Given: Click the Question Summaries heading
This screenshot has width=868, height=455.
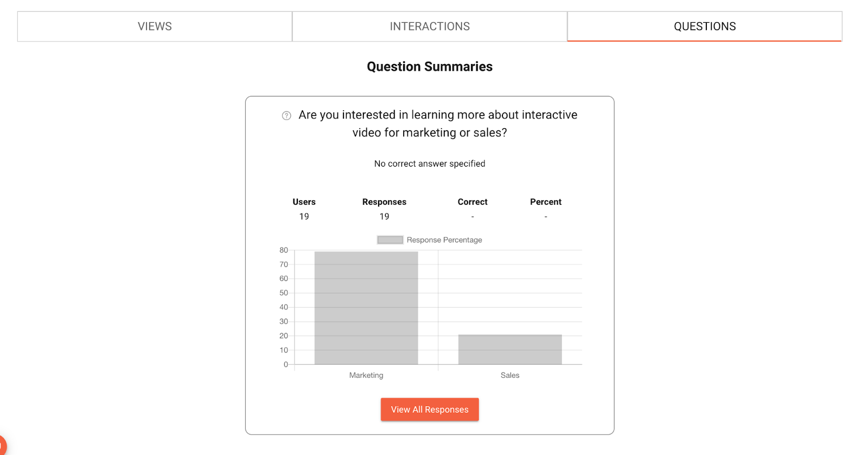Looking at the screenshot, I should (x=430, y=67).
